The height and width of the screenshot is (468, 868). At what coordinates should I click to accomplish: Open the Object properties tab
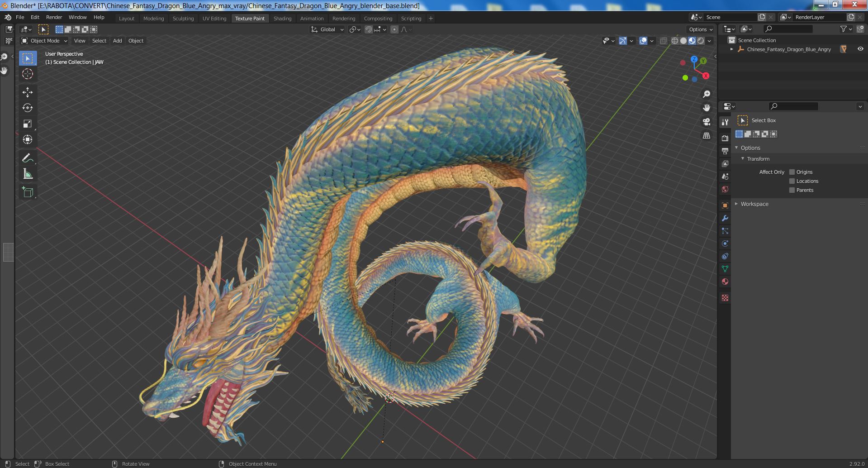pos(725,205)
